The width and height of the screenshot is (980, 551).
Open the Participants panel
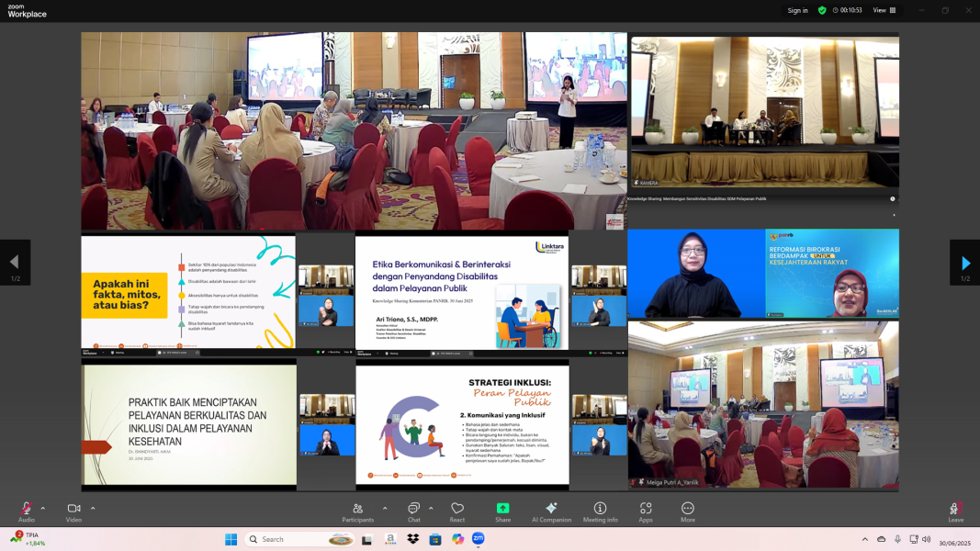click(x=357, y=510)
